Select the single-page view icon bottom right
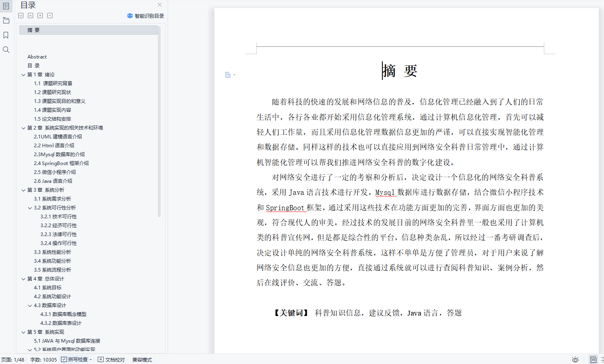The width and height of the screenshot is (604, 364). (593, 359)
